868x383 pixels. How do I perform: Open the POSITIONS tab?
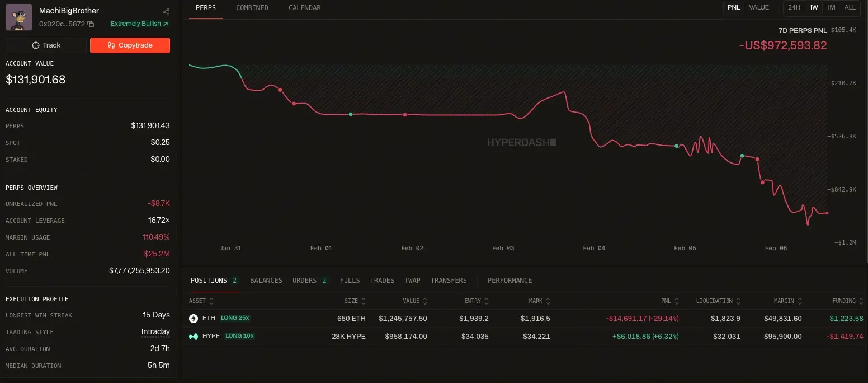(214, 281)
